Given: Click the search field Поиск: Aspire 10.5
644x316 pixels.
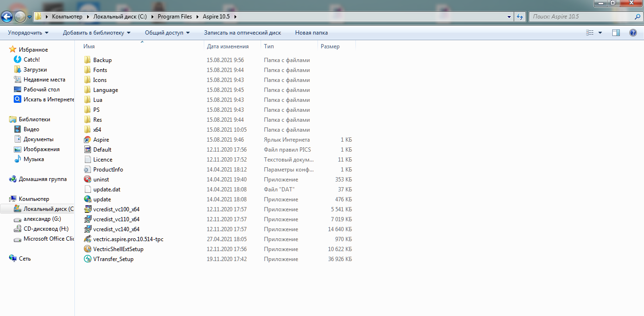Looking at the screenshot, I should (581, 17).
